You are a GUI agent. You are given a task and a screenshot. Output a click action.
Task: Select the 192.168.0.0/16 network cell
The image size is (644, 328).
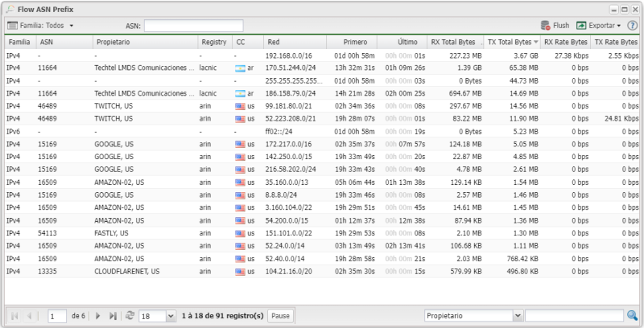coord(289,55)
